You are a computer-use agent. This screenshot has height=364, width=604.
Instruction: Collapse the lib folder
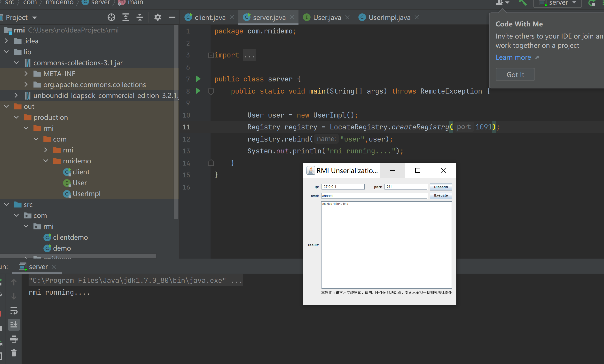7,52
